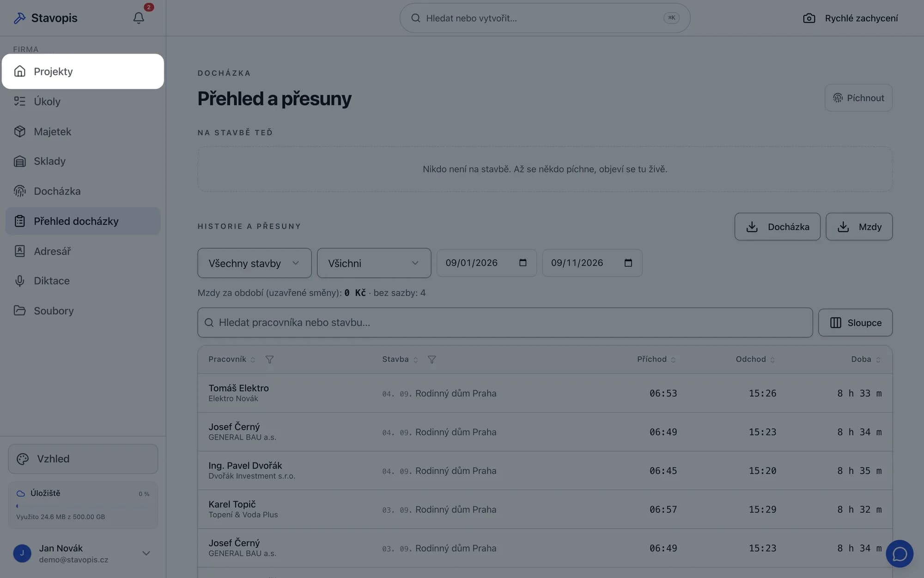
Task: Click the Píchnout punch-in button
Action: (858, 98)
